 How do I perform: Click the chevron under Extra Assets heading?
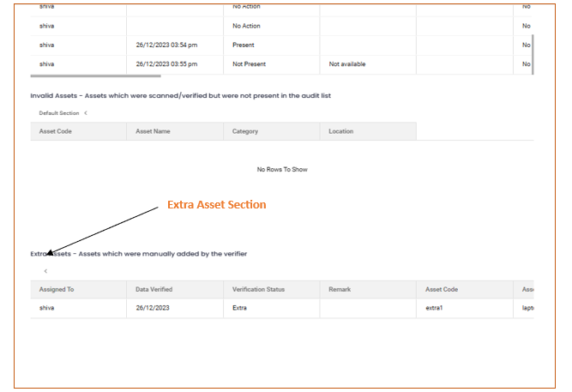click(x=45, y=271)
